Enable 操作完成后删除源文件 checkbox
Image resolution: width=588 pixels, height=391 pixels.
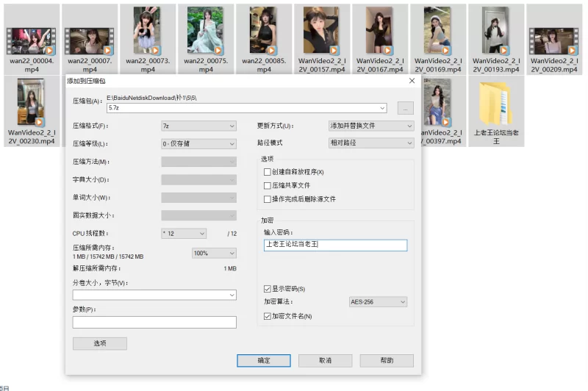pyautogui.click(x=268, y=199)
